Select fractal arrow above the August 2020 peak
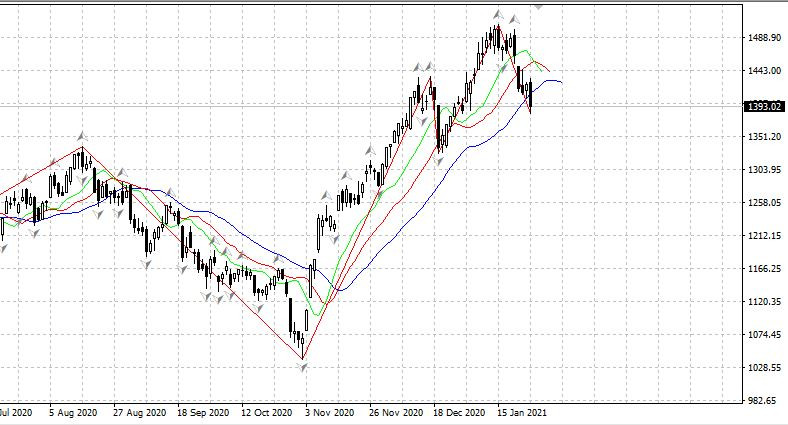This screenshot has width=788, height=425. pyautogui.click(x=82, y=136)
